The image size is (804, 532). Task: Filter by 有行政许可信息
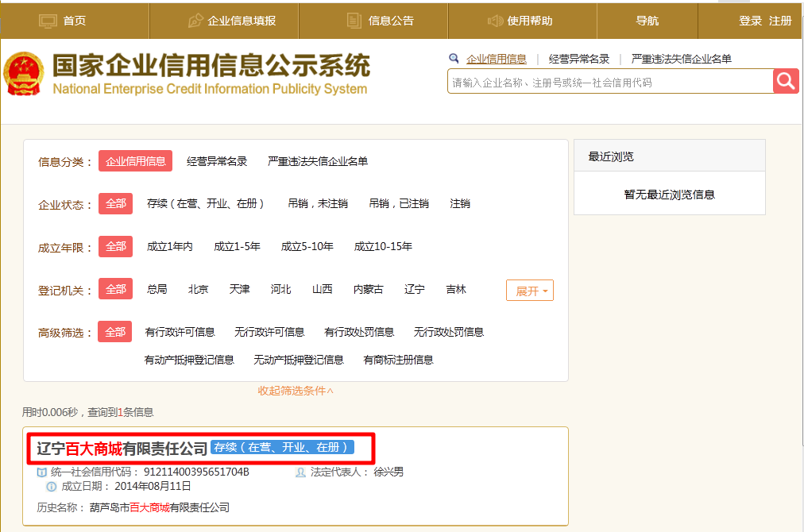click(x=180, y=332)
